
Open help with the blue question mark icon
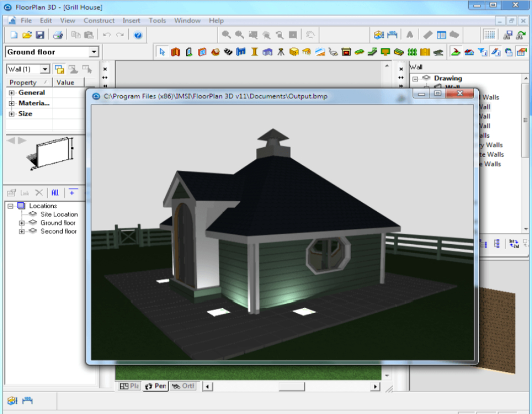click(138, 35)
